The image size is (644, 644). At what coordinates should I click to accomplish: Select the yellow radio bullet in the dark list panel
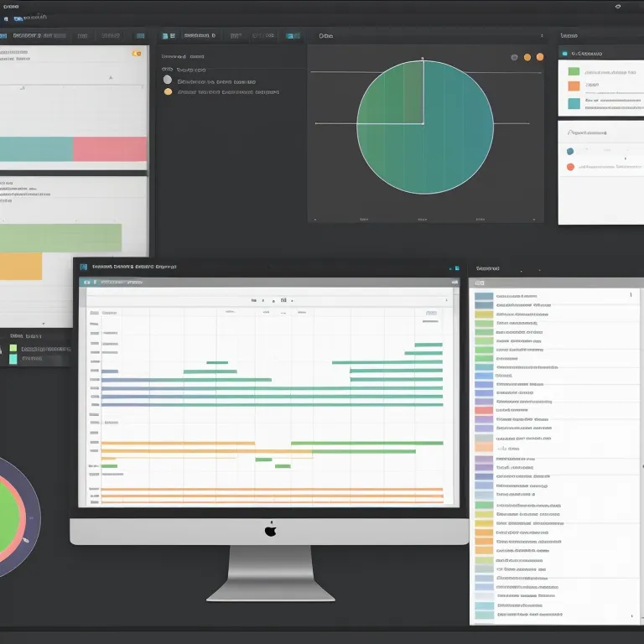(168, 92)
